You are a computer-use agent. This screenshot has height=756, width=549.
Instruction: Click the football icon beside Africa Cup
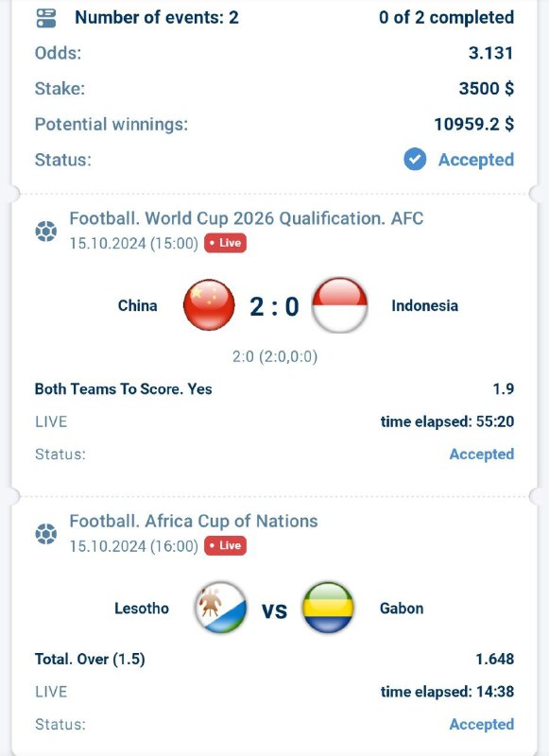47,529
